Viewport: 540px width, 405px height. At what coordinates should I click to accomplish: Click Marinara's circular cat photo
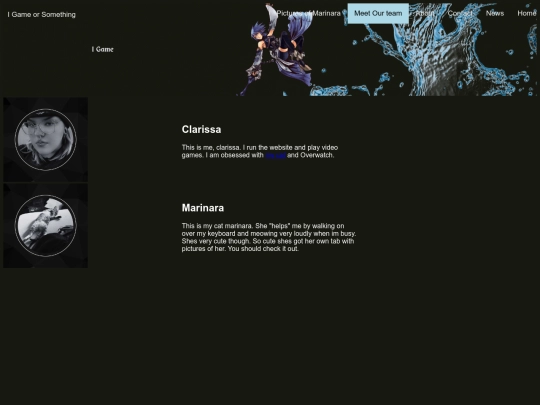tap(45, 226)
